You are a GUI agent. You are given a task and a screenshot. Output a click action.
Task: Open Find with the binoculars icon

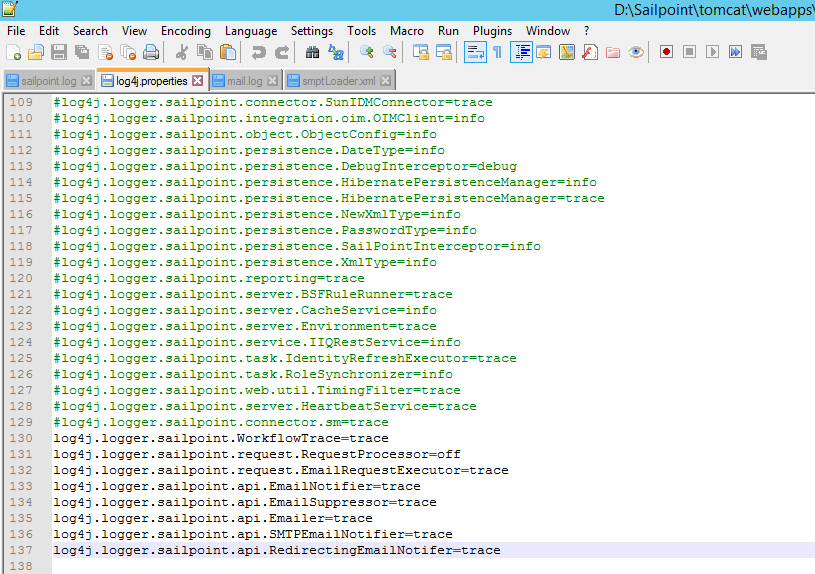coord(313,52)
